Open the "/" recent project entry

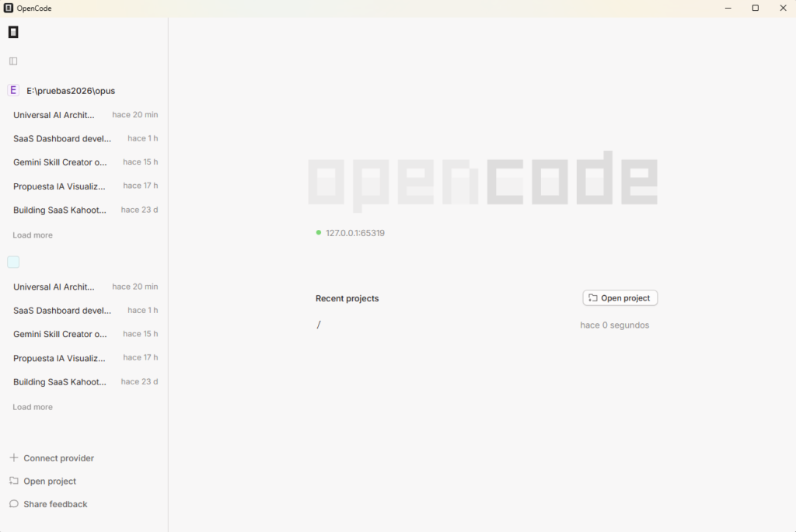[x=319, y=325]
